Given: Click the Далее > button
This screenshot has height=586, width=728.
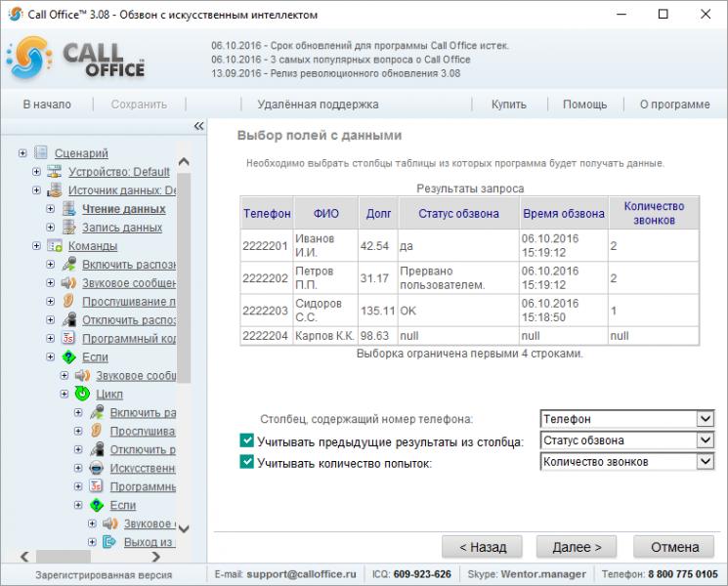Looking at the screenshot, I should 577,547.
